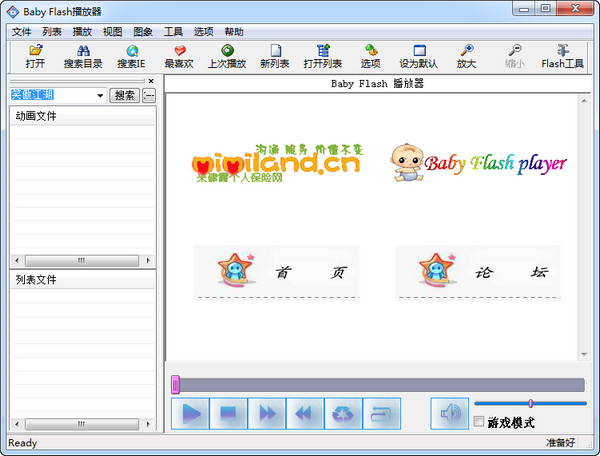Click the up arrow of content scrollbar
Image resolution: width=600 pixels, height=456 pixels.
[584, 101]
